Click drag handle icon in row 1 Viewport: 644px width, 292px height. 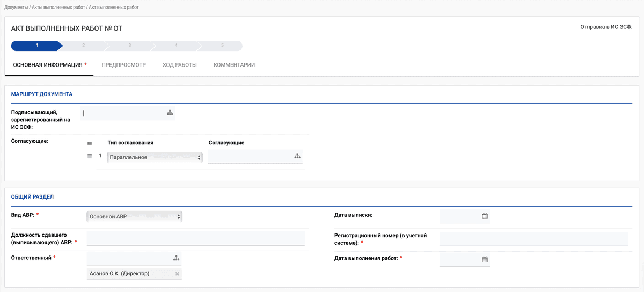pos(90,156)
